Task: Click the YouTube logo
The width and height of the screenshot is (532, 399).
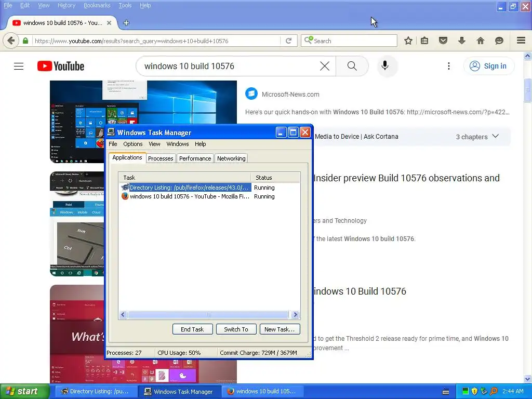Action: click(61, 66)
